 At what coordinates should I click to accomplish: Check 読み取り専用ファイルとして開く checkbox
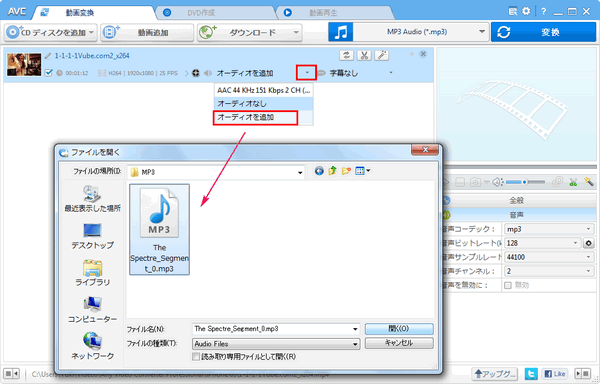(196, 357)
